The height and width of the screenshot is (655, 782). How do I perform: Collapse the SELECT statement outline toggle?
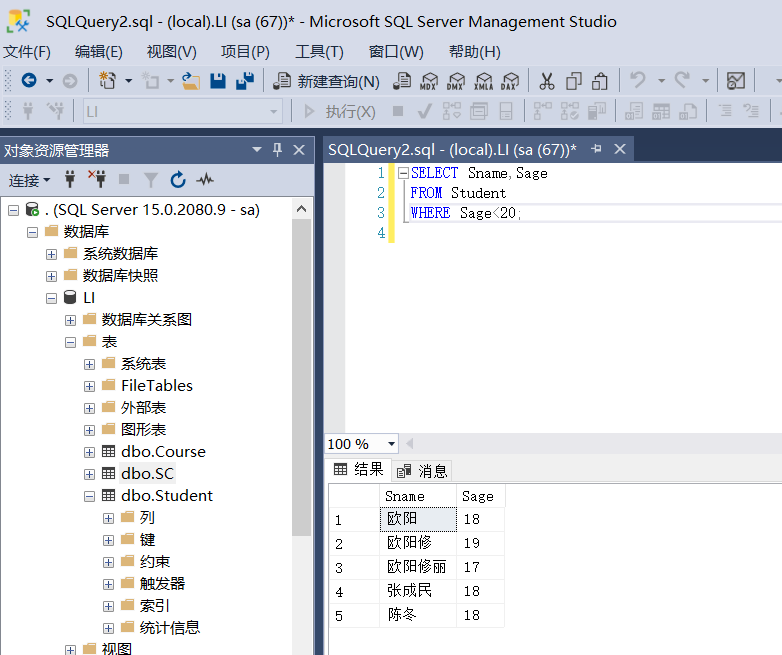pos(403,173)
